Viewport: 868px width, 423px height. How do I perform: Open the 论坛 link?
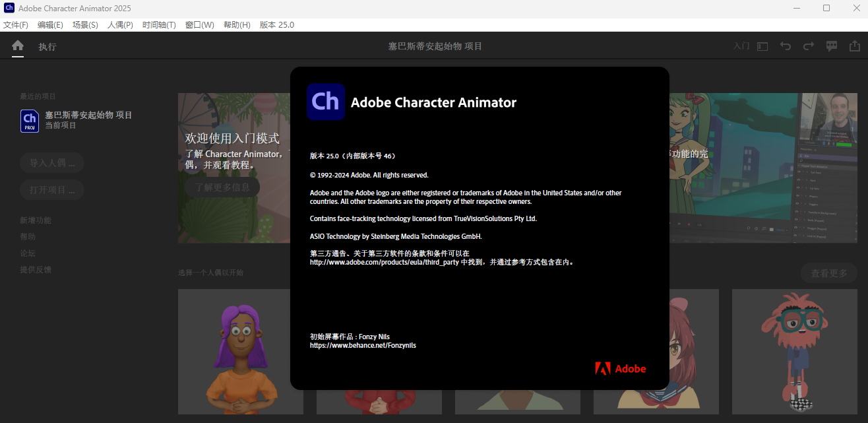[28, 253]
